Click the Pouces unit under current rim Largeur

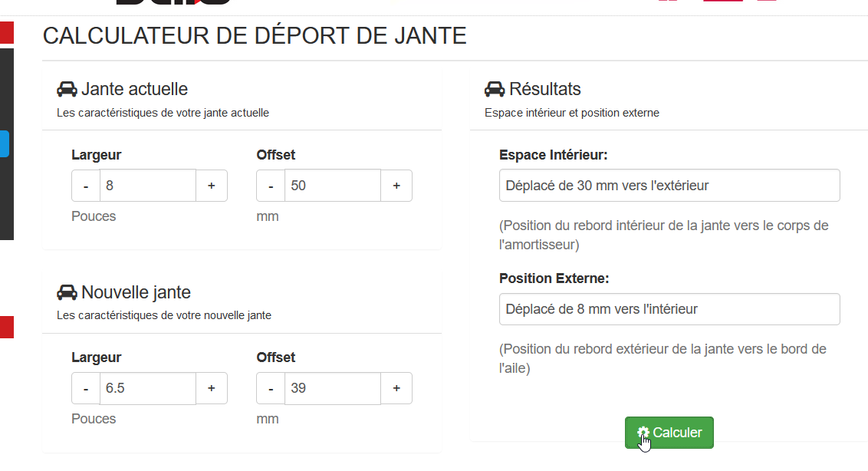tap(94, 216)
